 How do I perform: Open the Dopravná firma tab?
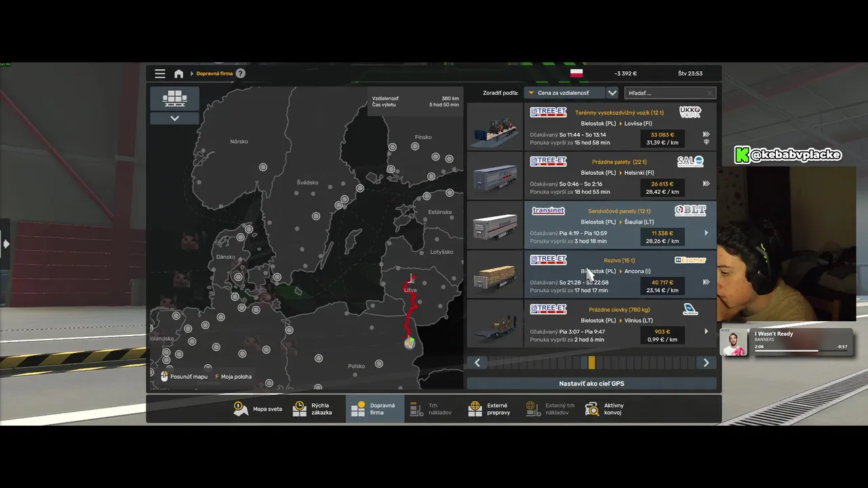[x=375, y=409]
